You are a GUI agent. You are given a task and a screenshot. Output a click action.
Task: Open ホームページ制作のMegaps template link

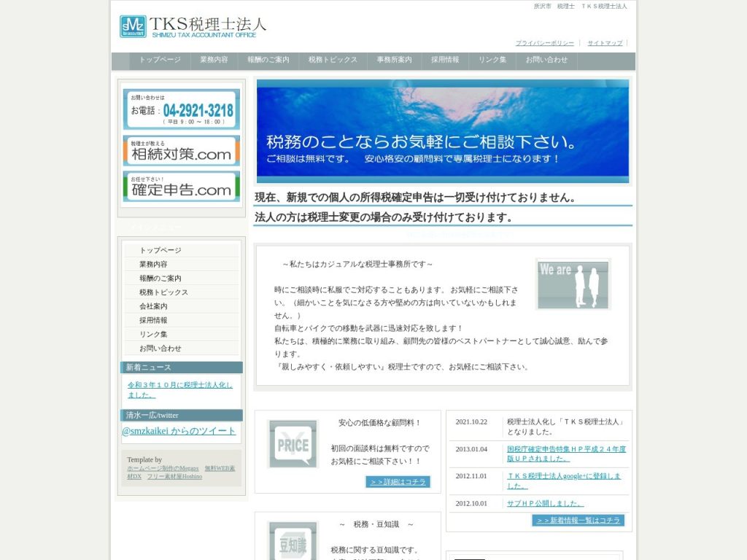click(163, 469)
